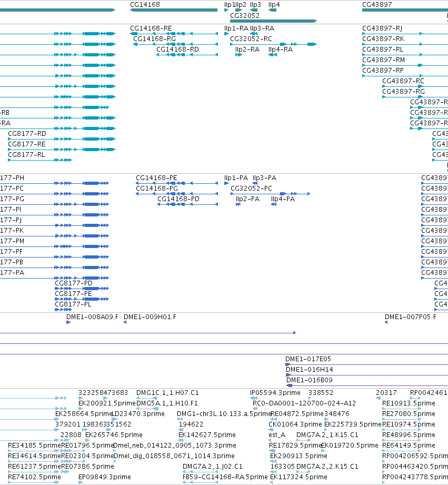Click the purple DME1-016B09 clone start marker
Screen dimensions: 448x485
coord(290,385)
